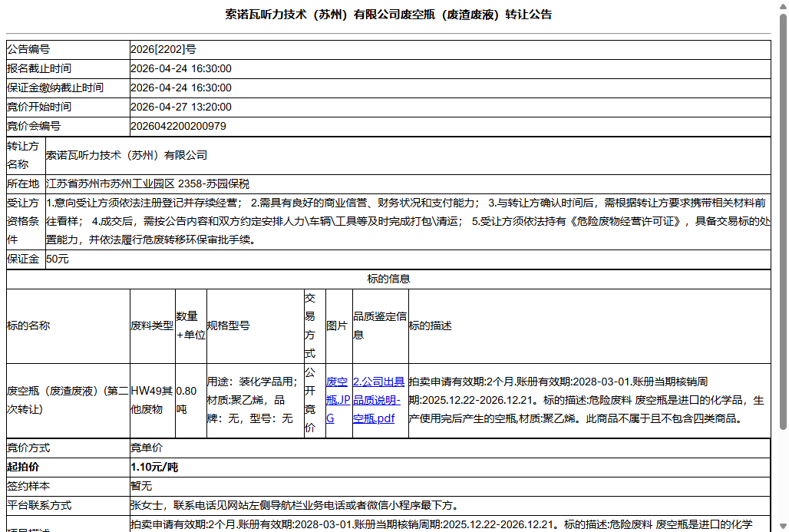The image size is (789, 532).
Task: Select the deposit amount 50元
Action: point(58,259)
